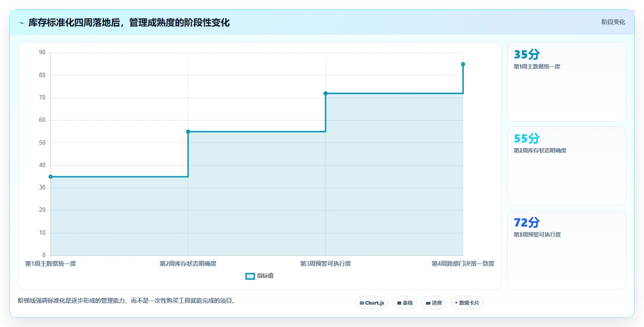Click card caption 第3周预警可执行度
The width and height of the screenshot is (644, 327).
(x=537, y=235)
